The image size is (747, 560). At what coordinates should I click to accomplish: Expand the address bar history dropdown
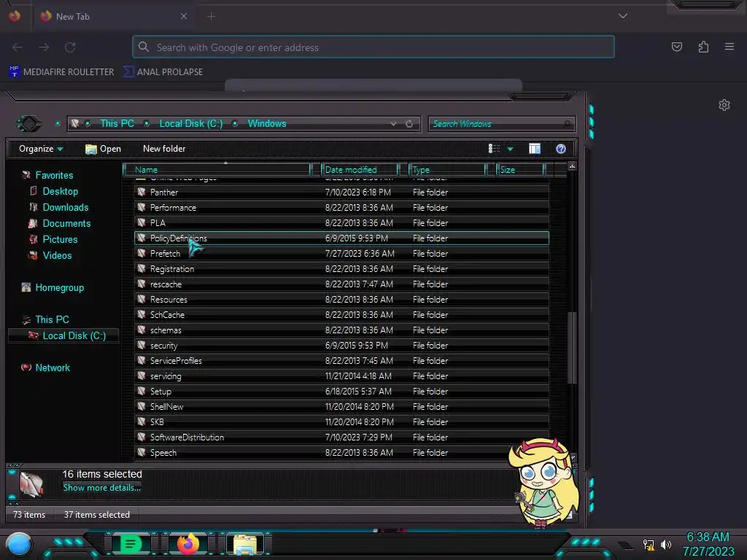click(393, 124)
